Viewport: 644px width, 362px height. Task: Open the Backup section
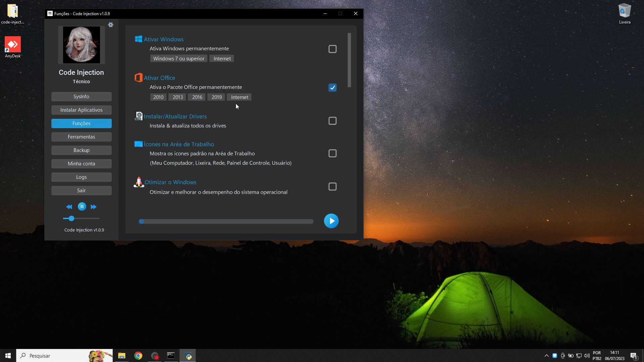82,150
